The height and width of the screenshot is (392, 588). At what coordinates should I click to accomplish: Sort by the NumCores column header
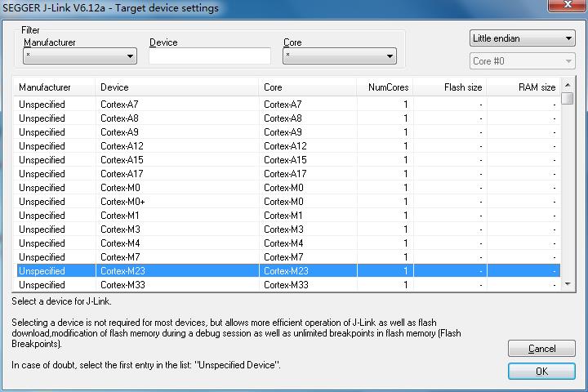[x=385, y=87]
